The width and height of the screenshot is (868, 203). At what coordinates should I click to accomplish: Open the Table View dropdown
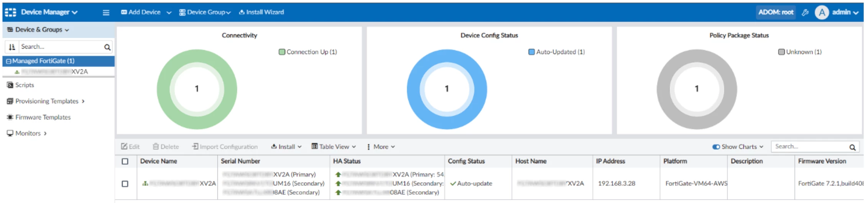(x=334, y=147)
